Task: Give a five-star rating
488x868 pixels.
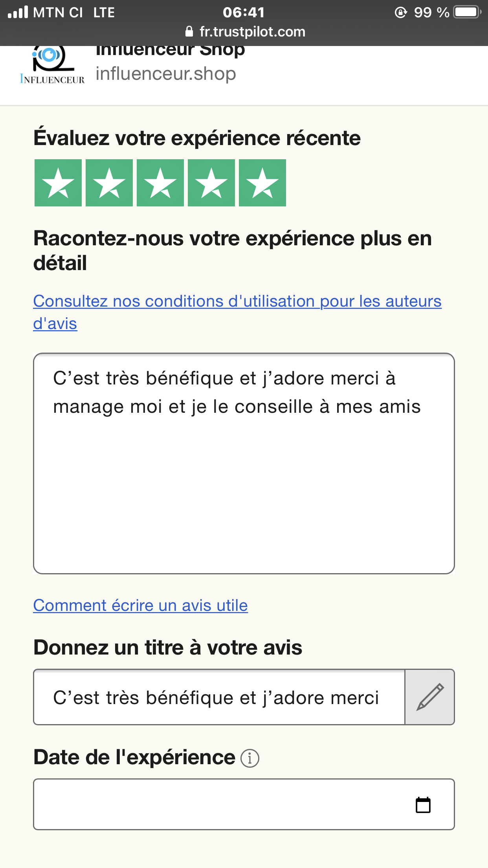Action: [x=262, y=183]
